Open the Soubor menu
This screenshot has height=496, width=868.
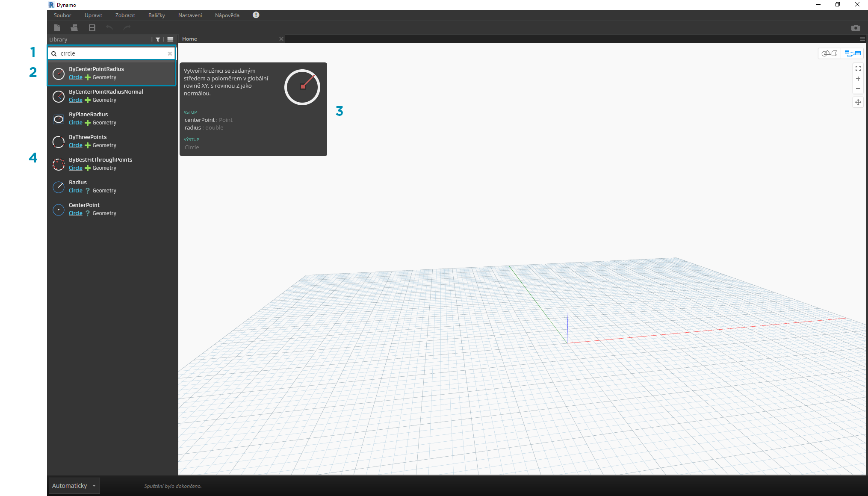[x=62, y=15]
